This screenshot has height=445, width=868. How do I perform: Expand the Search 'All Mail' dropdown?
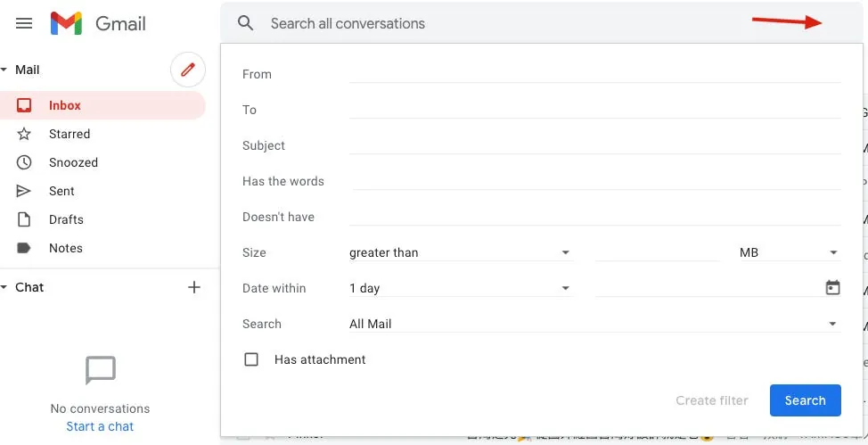(594, 324)
